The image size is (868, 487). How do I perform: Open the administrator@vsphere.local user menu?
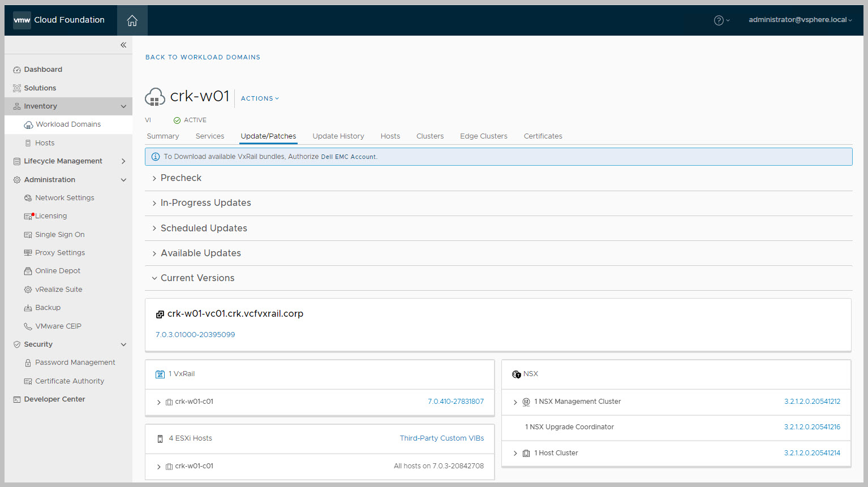800,20
